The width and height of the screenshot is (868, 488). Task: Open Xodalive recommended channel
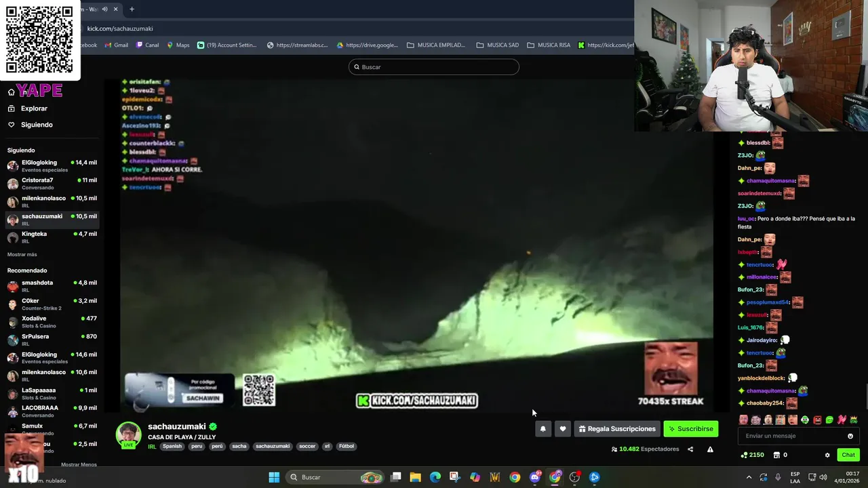click(52, 321)
